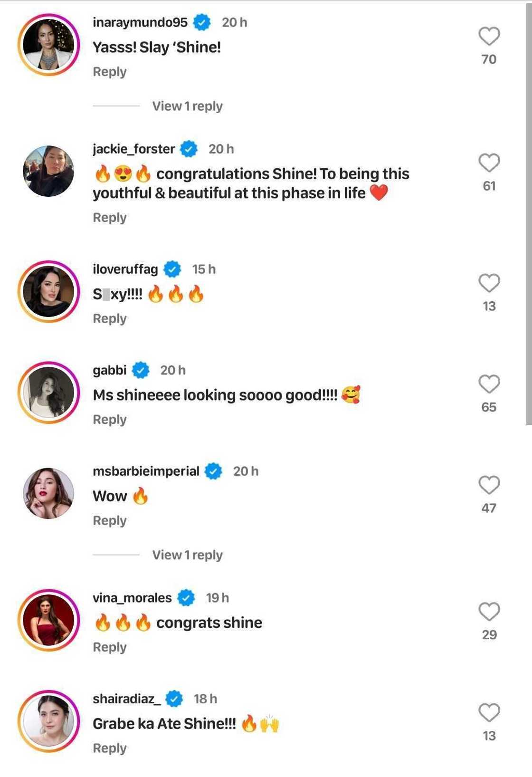The height and width of the screenshot is (777, 532).
Task: Reply to gabbi's comment
Action: coord(110,420)
